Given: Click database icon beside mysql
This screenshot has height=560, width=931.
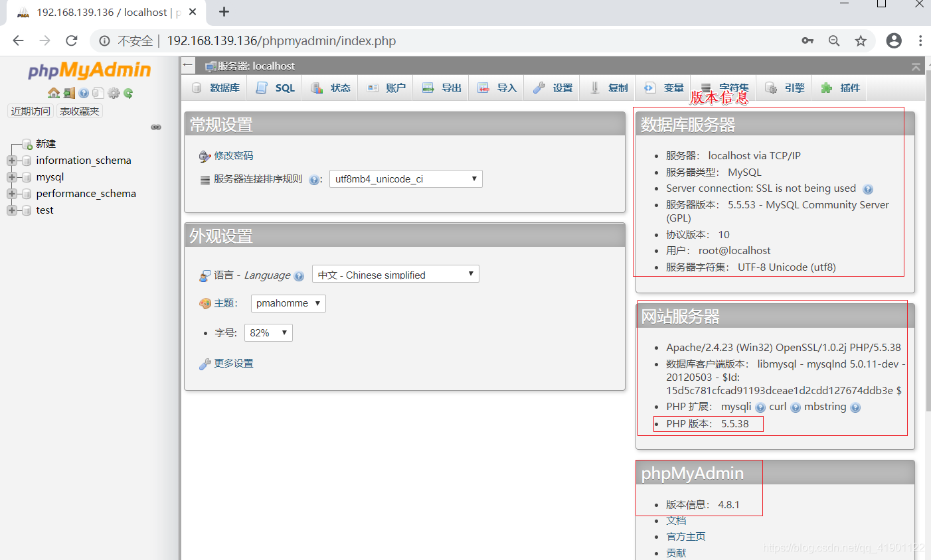Looking at the screenshot, I should coord(27,177).
